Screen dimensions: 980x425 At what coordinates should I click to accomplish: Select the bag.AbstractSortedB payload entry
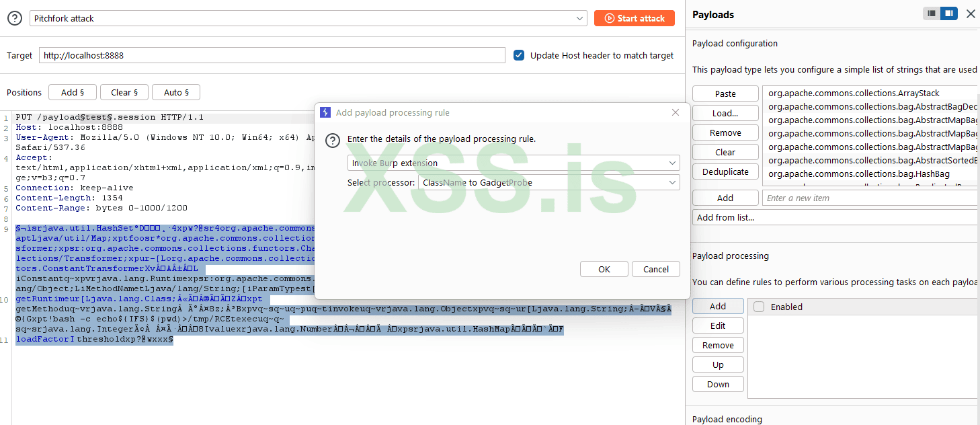pyautogui.click(x=871, y=160)
